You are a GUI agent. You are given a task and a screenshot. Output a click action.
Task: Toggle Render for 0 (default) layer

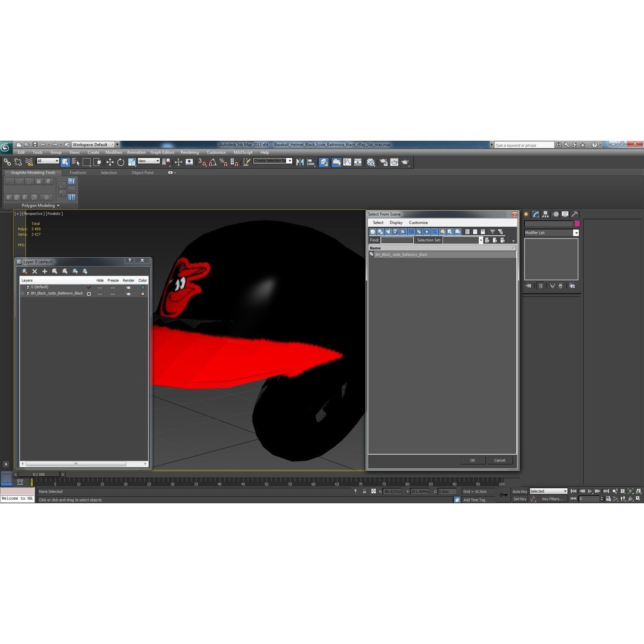[128, 287]
